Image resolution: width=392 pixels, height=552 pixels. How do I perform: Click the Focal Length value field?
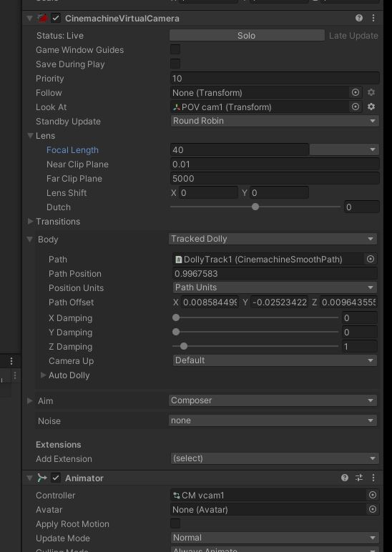(x=240, y=149)
